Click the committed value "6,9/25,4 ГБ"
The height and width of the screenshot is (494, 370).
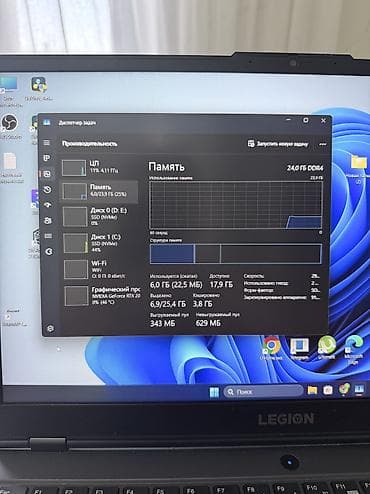[168, 304]
